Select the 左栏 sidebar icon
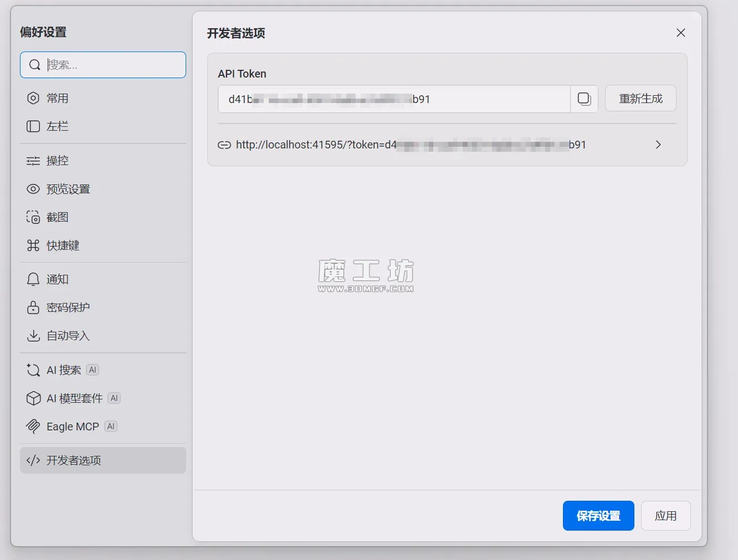 tap(33, 126)
